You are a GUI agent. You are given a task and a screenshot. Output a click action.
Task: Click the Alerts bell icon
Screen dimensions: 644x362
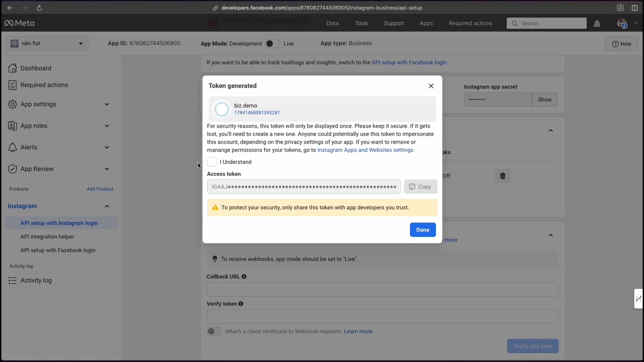click(x=12, y=147)
